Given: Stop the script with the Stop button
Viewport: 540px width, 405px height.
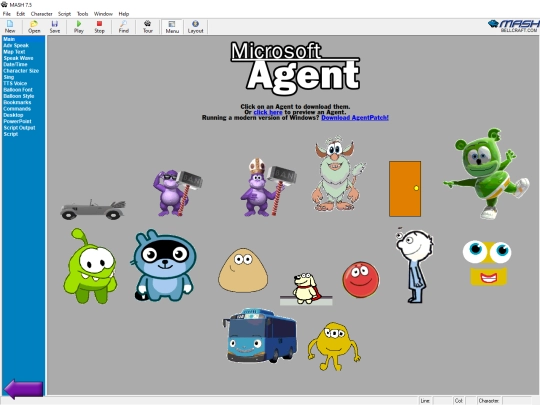Looking at the screenshot, I should 100,27.
